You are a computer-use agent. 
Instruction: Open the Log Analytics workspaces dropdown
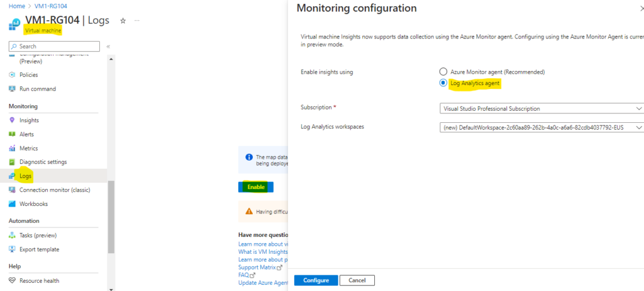[541, 128]
